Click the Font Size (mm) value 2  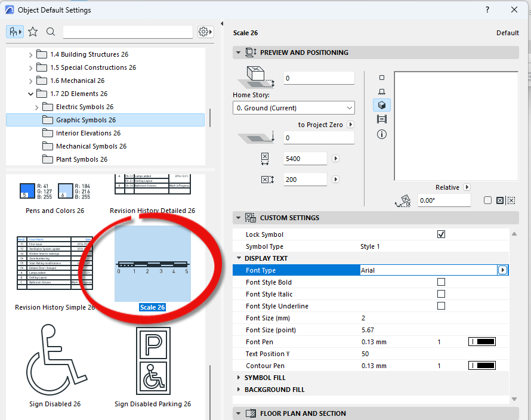click(x=363, y=318)
